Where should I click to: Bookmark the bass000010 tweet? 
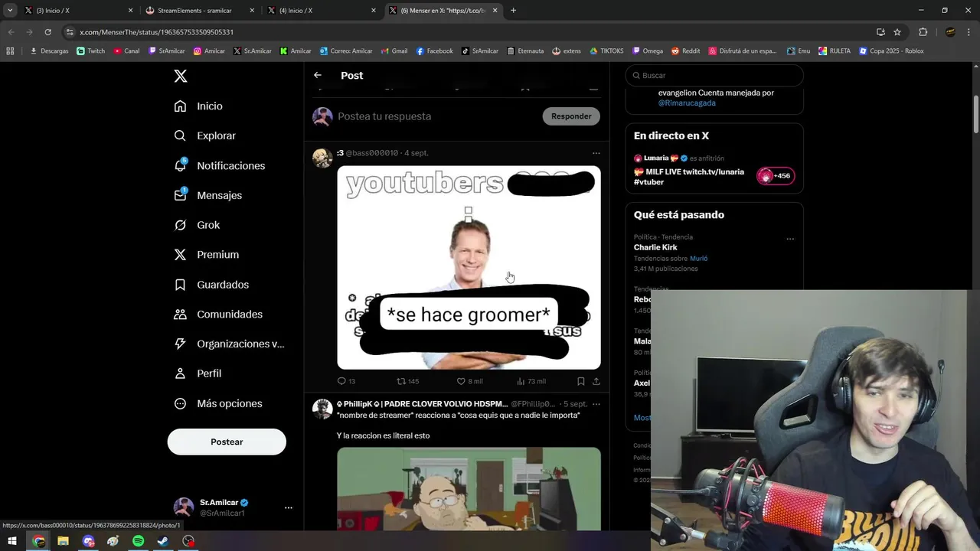tap(580, 381)
